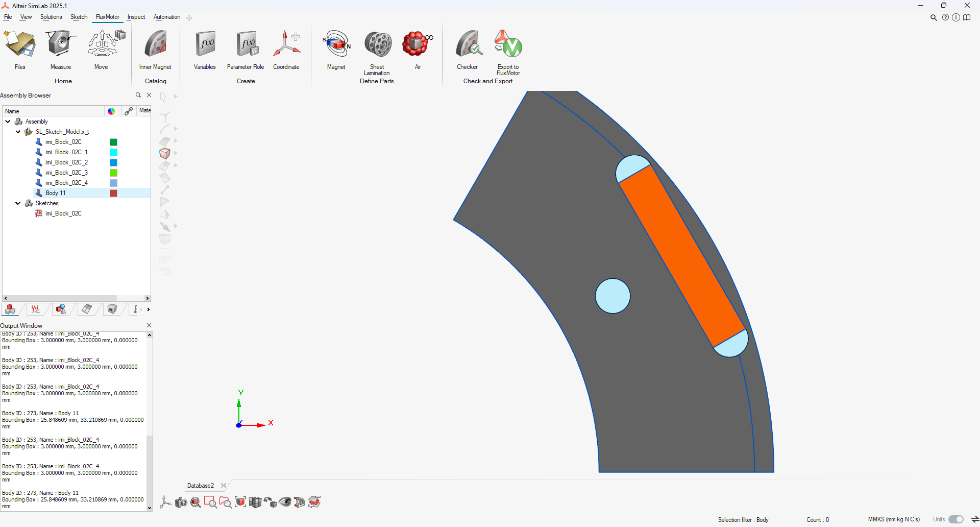Screen dimensions: 980x527
Task: Open the Files tool in the ribbon
Action: tap(20, 50)
